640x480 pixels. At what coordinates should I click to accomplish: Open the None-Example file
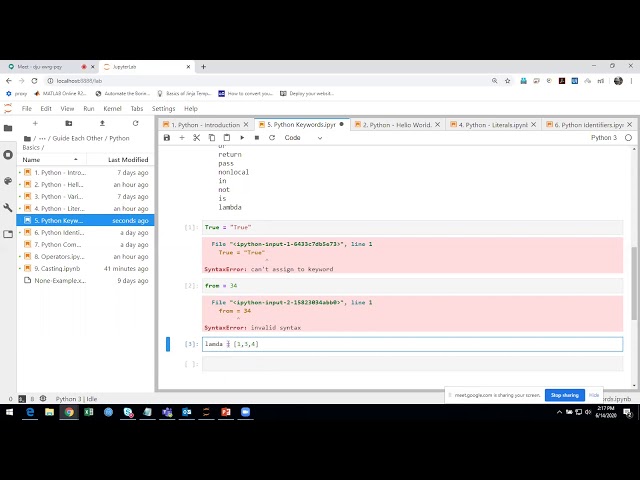click(x=85, y=280)
